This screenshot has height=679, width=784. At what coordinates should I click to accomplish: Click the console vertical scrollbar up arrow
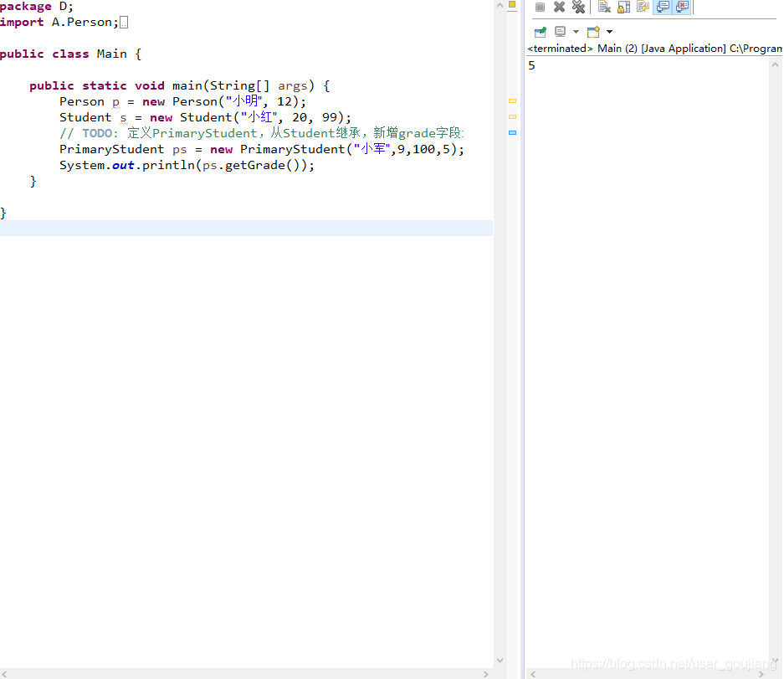tap(775, 64)
